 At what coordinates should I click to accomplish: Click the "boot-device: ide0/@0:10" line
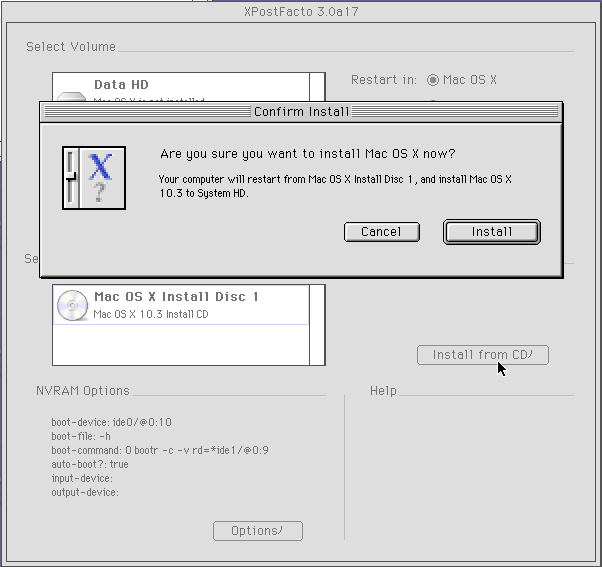tap(112, 422)
